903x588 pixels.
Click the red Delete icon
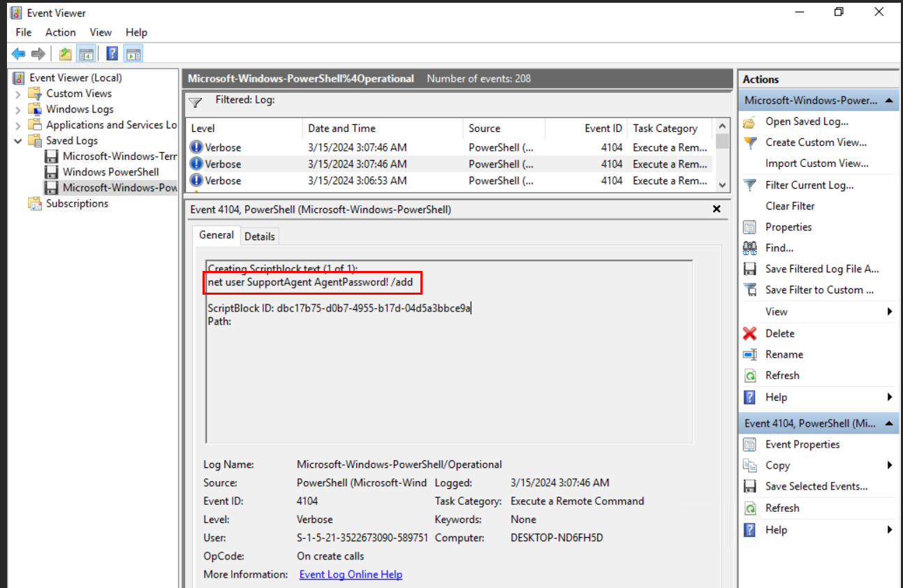click(750, 334)
